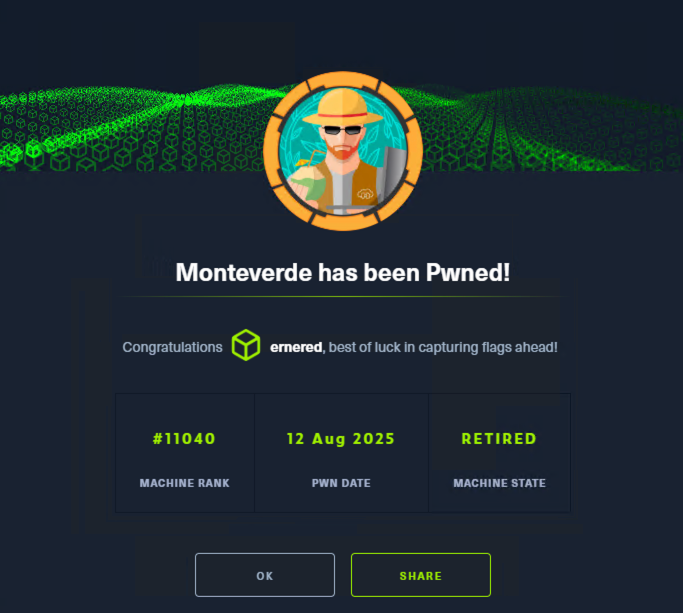683x613 pixels.
Task: Click the cloud logo on the vest
Action: tap(365, 193)
